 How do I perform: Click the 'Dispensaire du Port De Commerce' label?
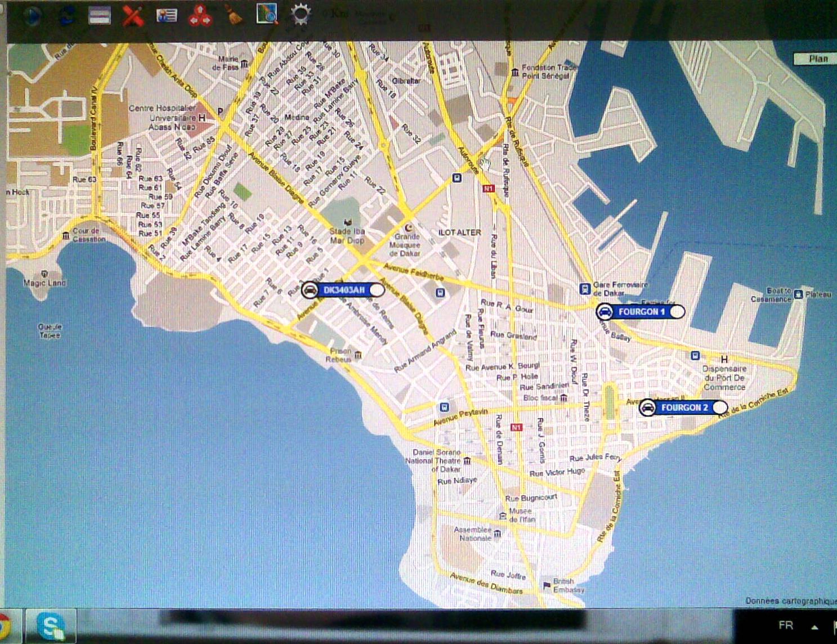[x=724, y=378]
